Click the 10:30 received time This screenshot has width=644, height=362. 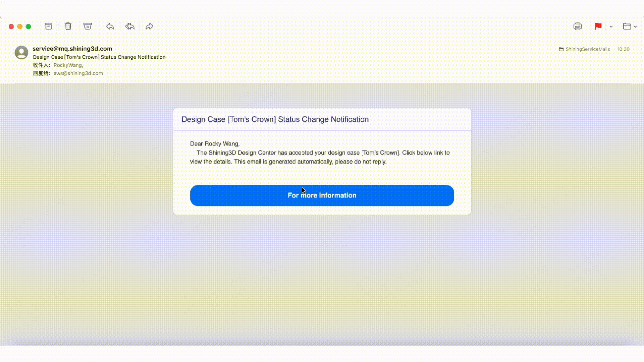click(623, 49)
